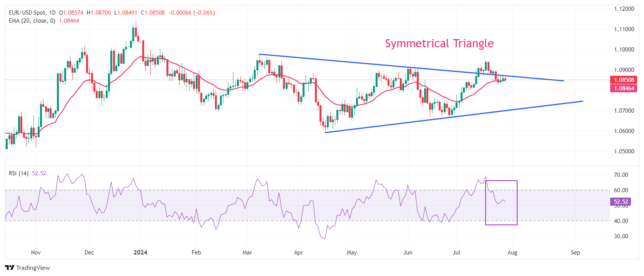Click the RSI (14) indicator label
Screen dimensions: 644x276
tap(18, 173)
